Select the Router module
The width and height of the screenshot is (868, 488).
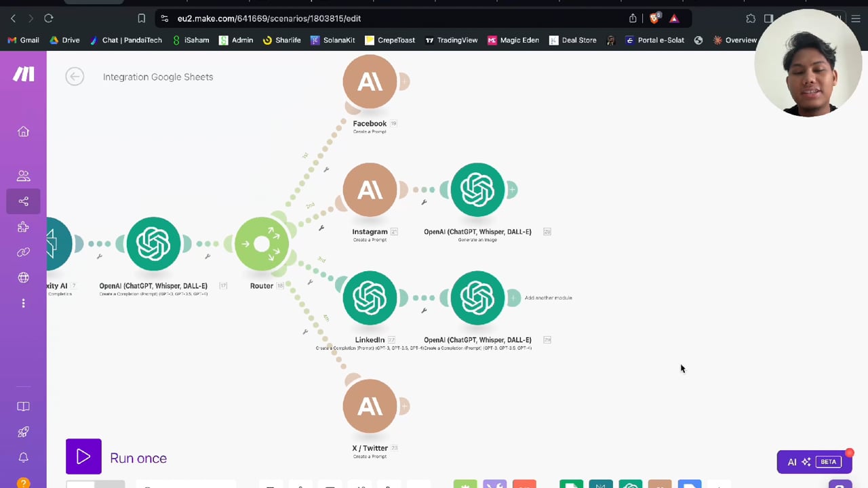[262, 244]
